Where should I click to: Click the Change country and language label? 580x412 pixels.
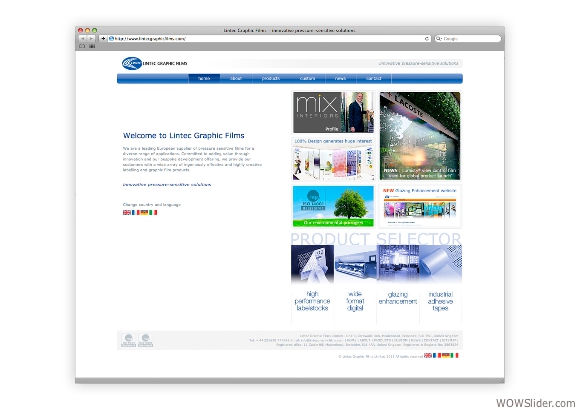click(x=152, y=205)
